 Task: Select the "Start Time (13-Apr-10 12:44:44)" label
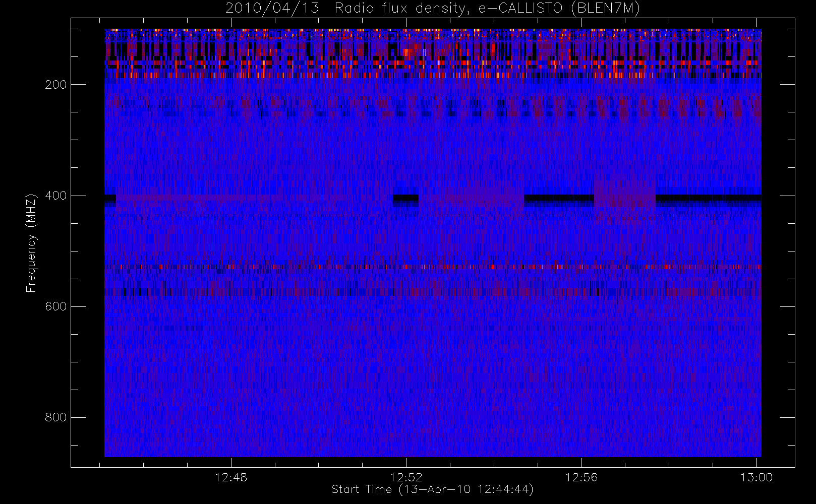click(x=432, y=489)
